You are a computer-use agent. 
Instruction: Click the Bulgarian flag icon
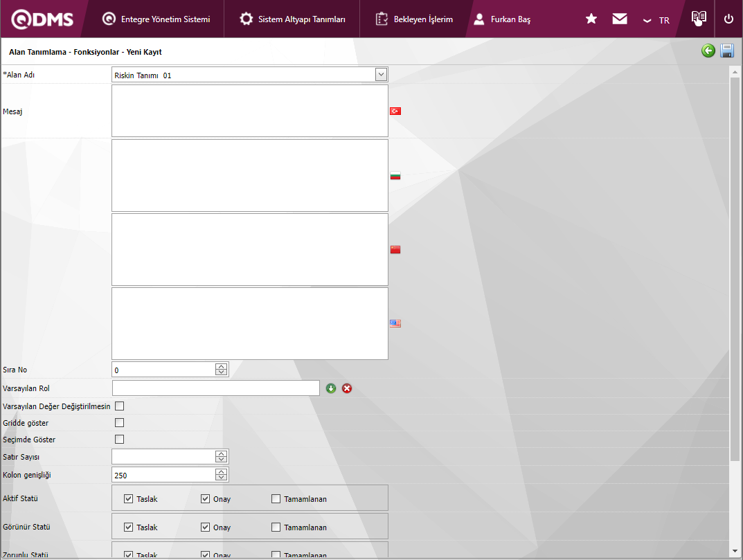tap(395, 175)
